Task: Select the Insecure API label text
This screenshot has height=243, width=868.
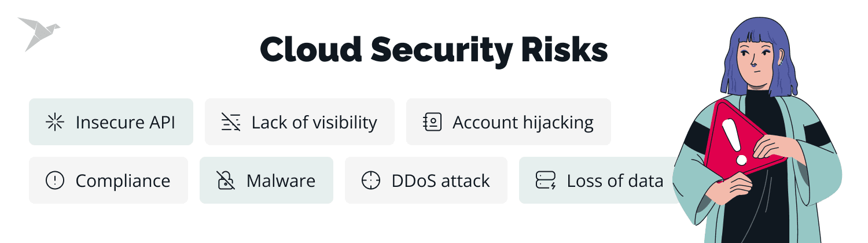Action: tap(125, 122)
